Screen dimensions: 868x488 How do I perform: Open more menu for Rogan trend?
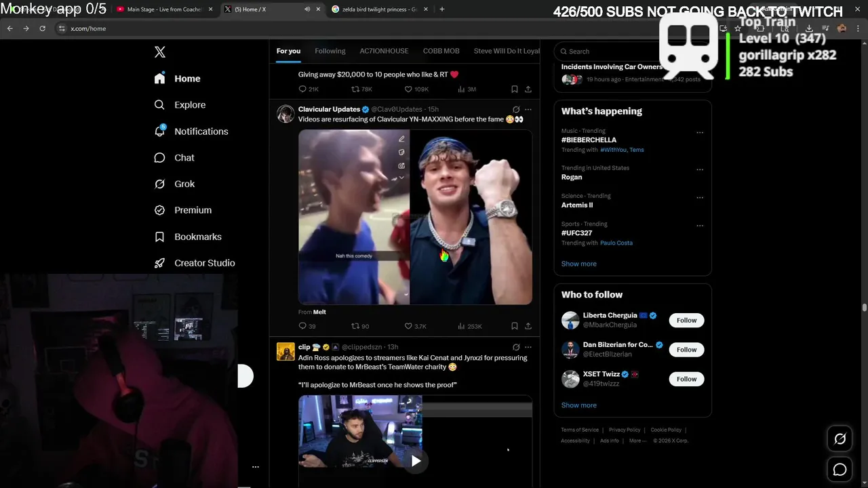(x=700, y=169)
